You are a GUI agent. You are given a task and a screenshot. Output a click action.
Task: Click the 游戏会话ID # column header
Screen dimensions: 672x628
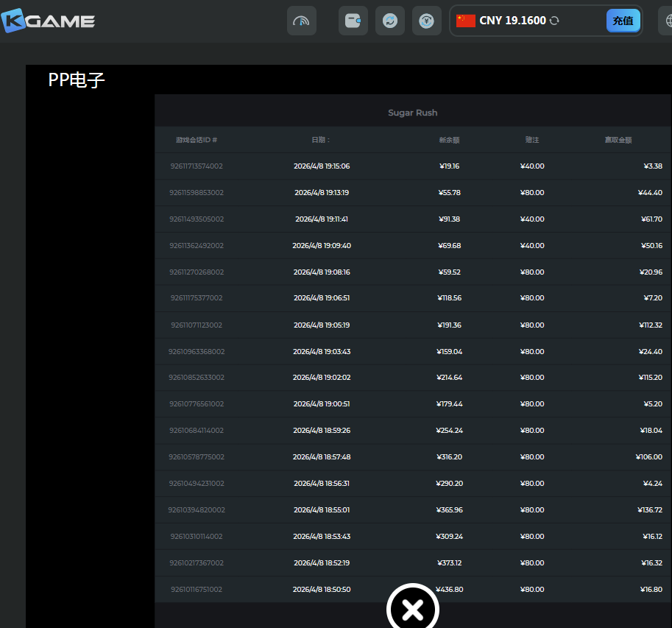point(196,140)
